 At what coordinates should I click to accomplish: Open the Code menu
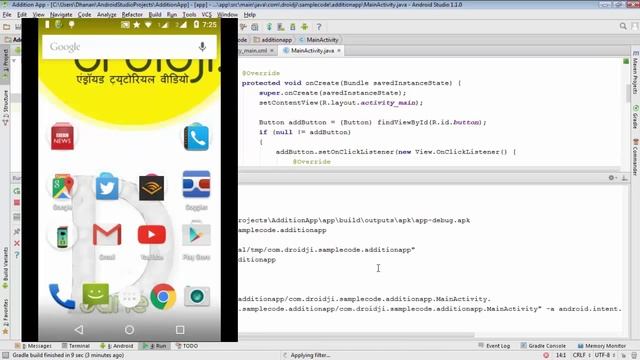click(x=84, y=14)
